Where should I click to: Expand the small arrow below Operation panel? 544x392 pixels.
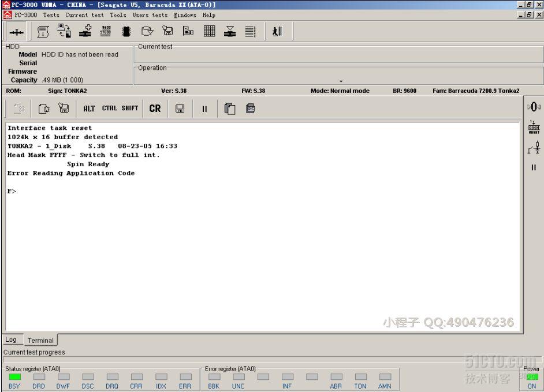click(x=341, y=81)
